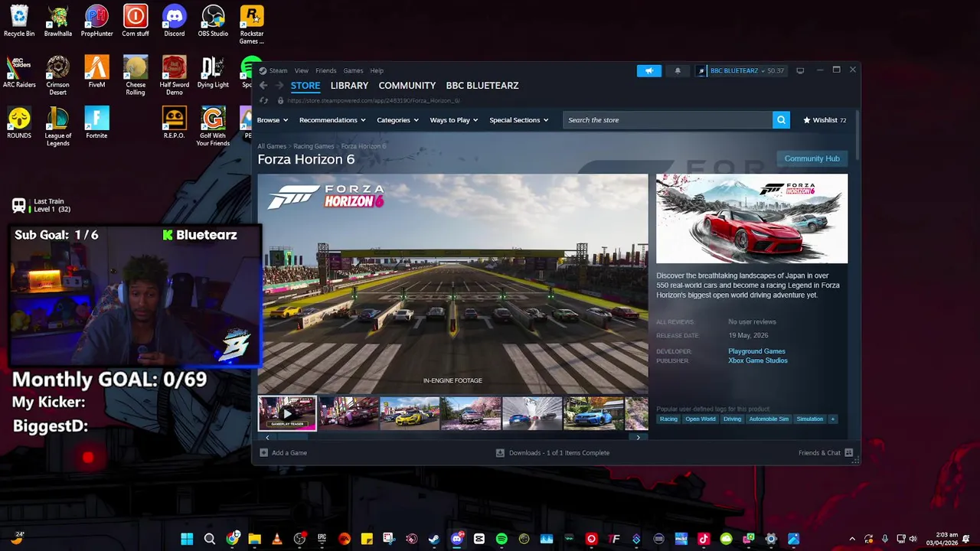Click the Community Hub button
The height and width of the screenshot is (551, 980).
(x=812, y=158)
